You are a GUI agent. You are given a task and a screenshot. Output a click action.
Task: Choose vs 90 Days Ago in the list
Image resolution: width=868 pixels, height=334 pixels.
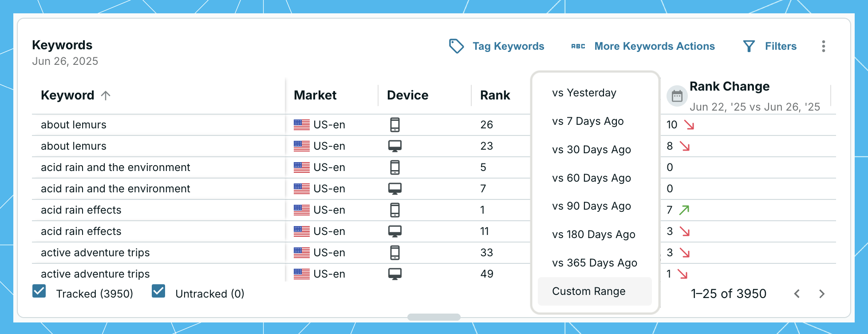[x=591, y=206]
